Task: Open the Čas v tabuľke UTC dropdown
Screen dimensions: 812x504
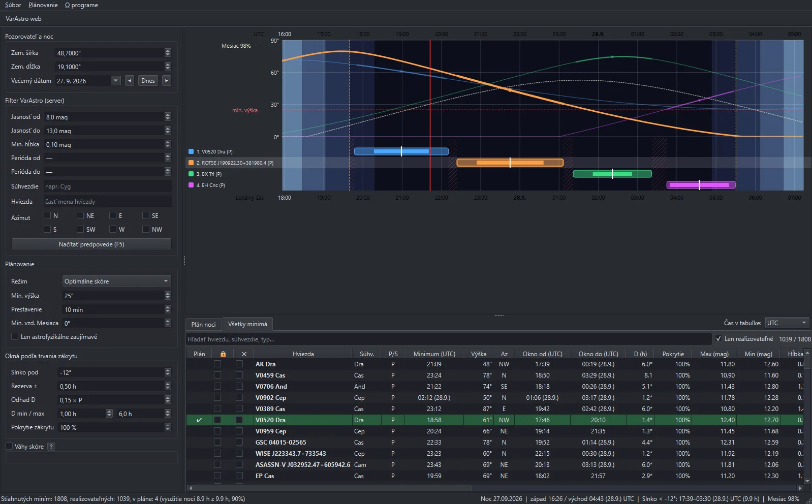Action: pyautogui.click(x=787, y=323)
